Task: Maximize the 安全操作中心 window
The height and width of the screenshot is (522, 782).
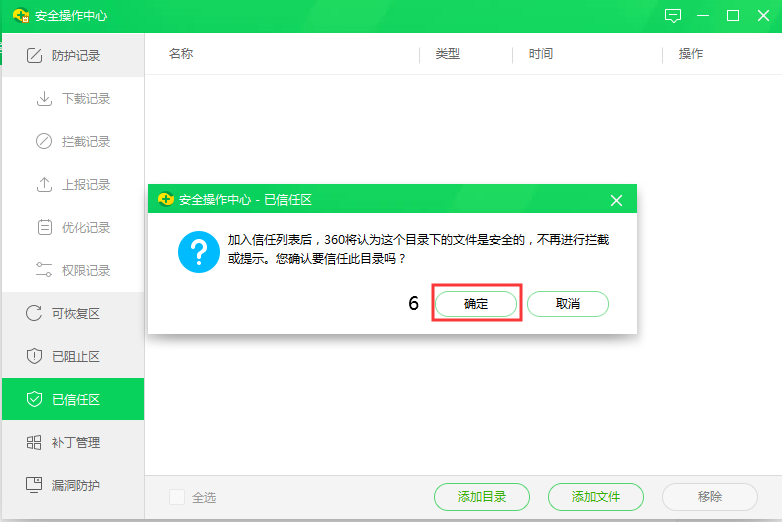Action: pyautogui.click(x=733, y=16)
